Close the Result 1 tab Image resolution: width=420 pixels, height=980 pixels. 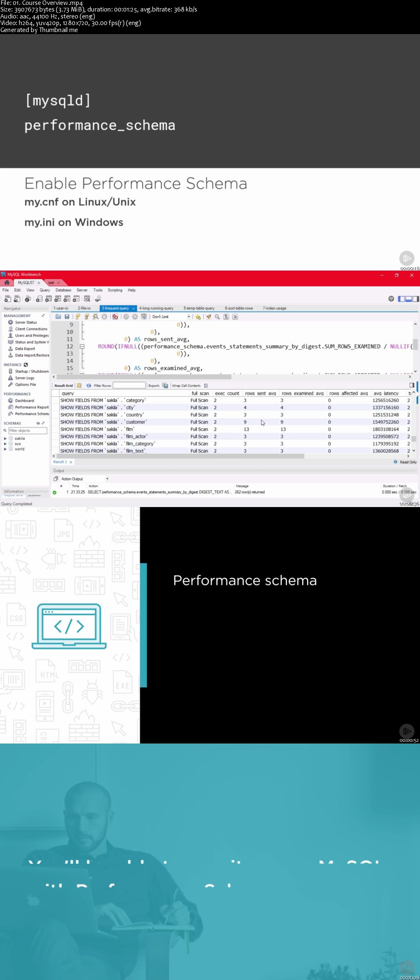[71, 462]
